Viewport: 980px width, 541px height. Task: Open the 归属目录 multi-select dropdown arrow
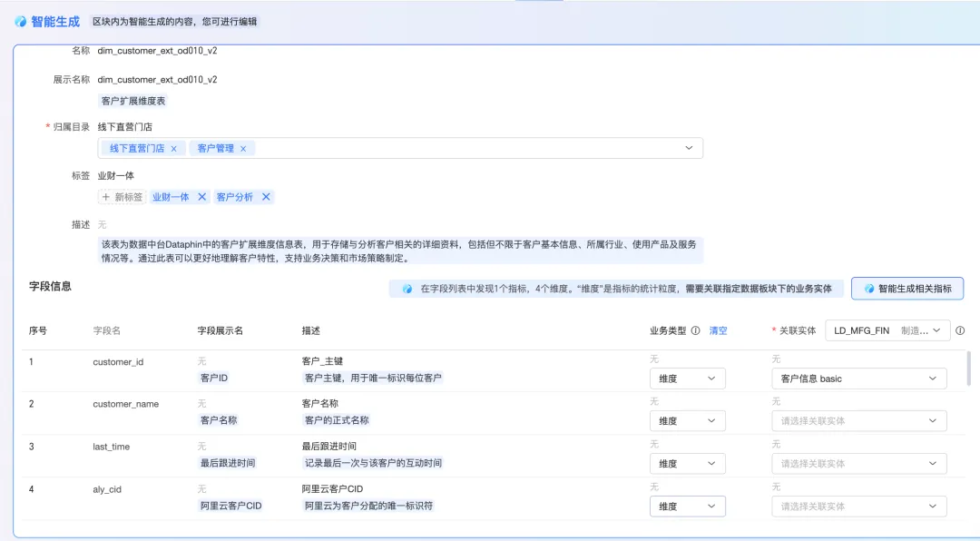[689, 148]
